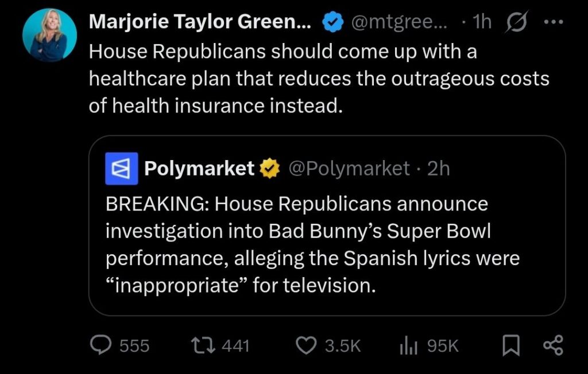Click the 95K views count
Screen dimensions: 588x374
443,345
